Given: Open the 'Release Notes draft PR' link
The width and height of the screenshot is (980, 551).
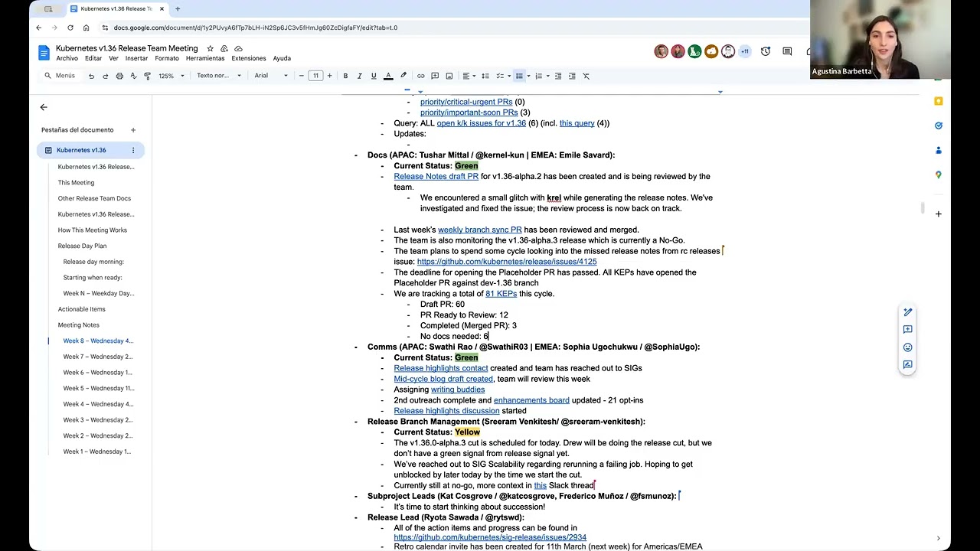Looking at the screenshot, I should tap(436, 176).
